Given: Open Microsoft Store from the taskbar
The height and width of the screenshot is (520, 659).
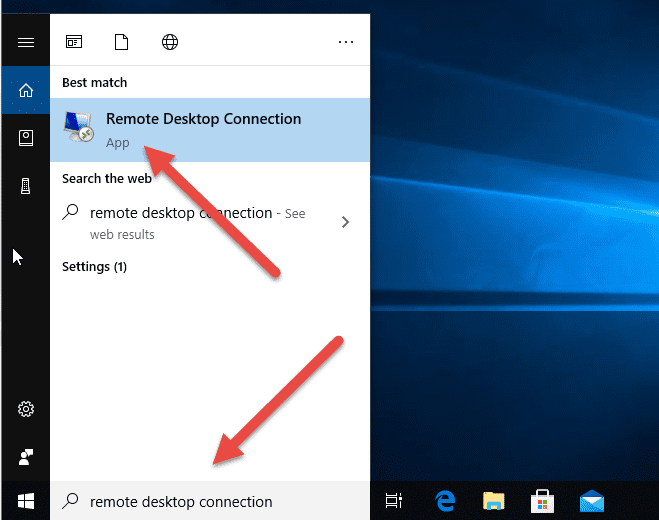Looking at the screenshot, I should 542,501.
